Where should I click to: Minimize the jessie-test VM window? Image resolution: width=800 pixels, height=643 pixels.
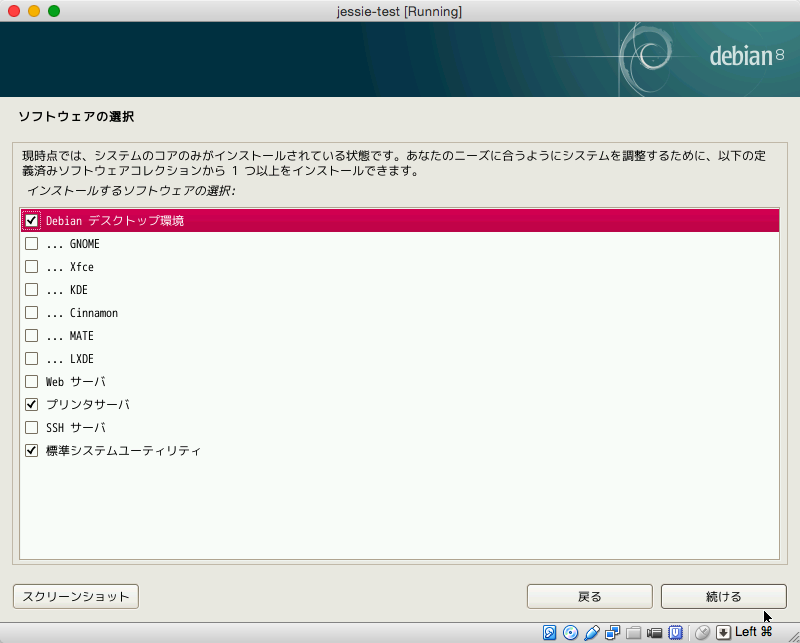click(x=34, y=11)
